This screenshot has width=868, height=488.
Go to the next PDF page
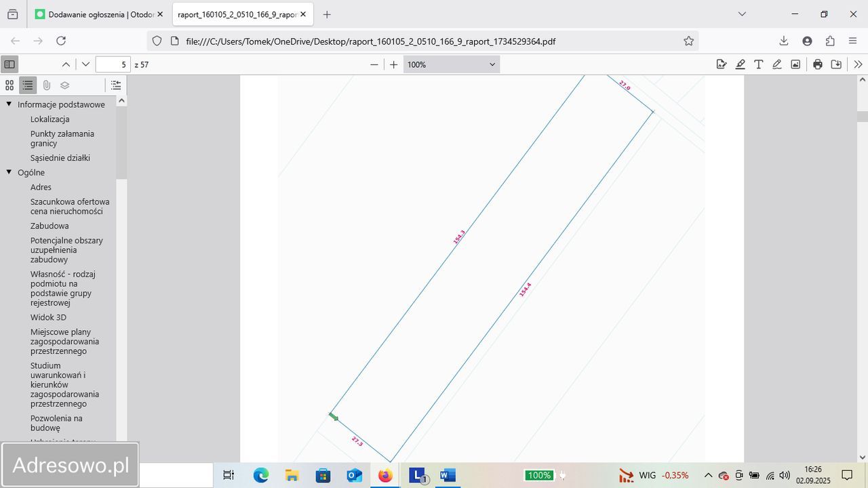pos(85,64)
